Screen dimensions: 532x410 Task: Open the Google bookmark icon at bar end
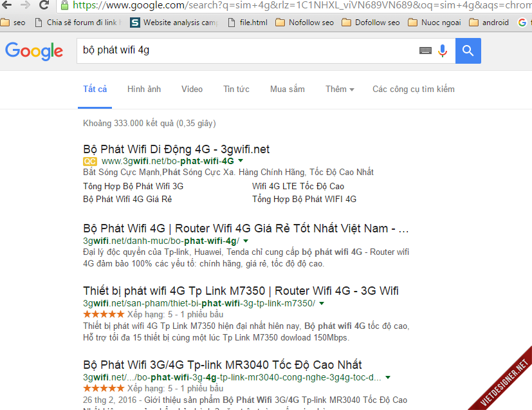coord(522,23)
